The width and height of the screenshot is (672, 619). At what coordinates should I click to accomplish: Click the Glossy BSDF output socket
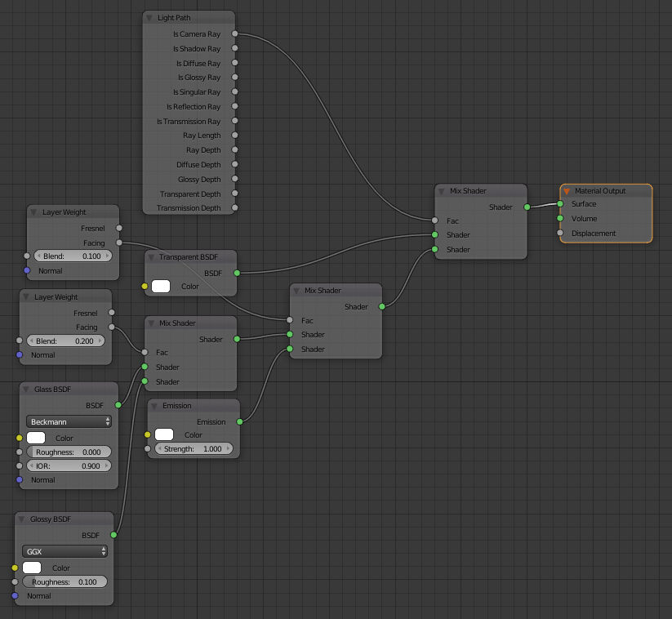point(114,535)
